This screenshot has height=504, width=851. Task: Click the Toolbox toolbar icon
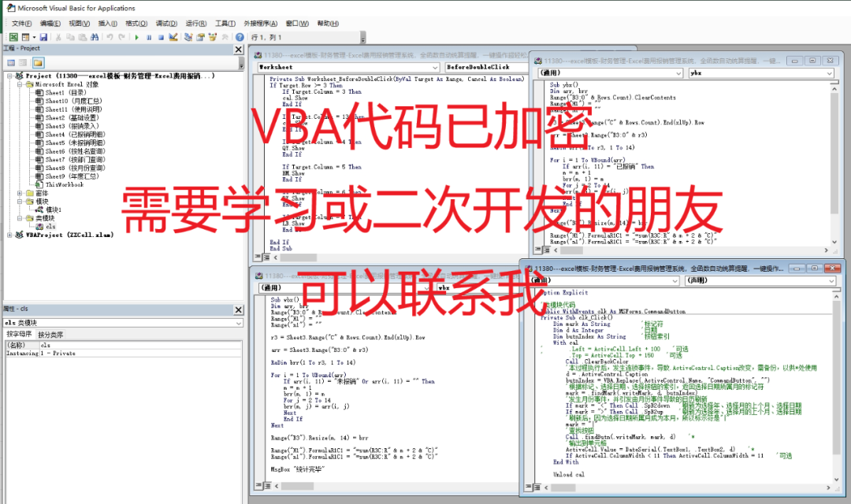click(x=224, y=38)
